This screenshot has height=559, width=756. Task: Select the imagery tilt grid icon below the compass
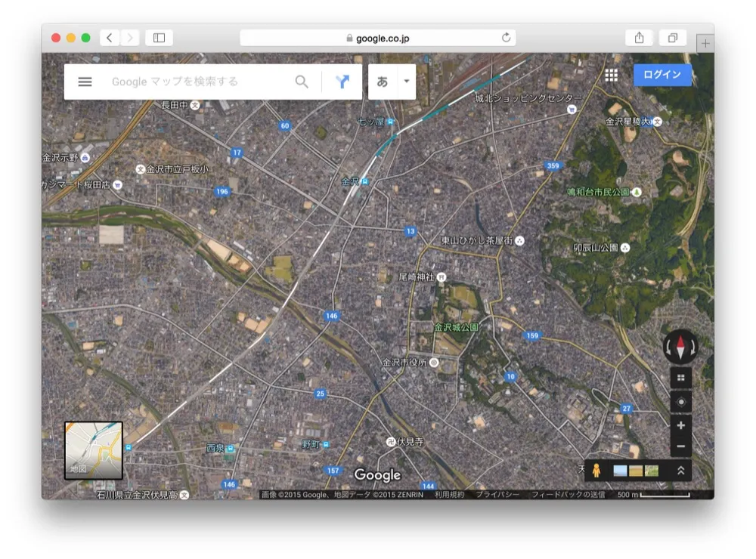pos(680,377)
